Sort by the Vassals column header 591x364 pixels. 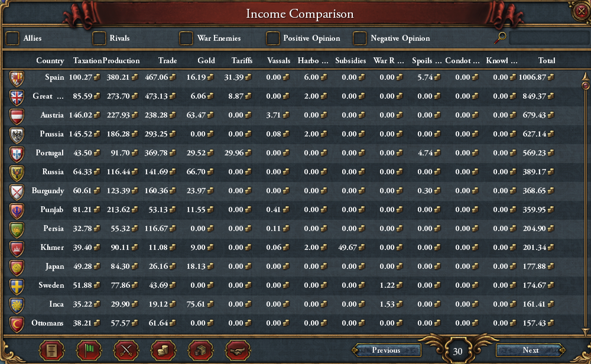tap(278, 60)
